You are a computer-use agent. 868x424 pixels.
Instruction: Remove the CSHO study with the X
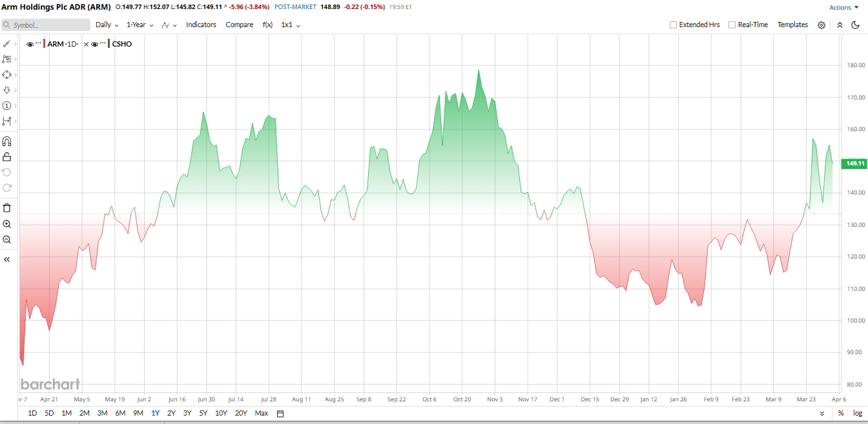86,44
